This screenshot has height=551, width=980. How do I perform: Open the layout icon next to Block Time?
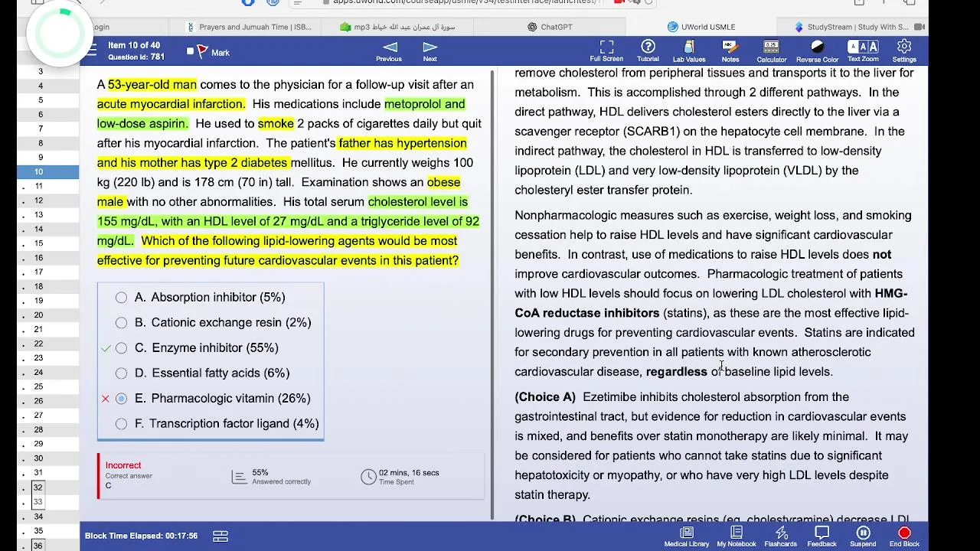(x=220, y=536)
